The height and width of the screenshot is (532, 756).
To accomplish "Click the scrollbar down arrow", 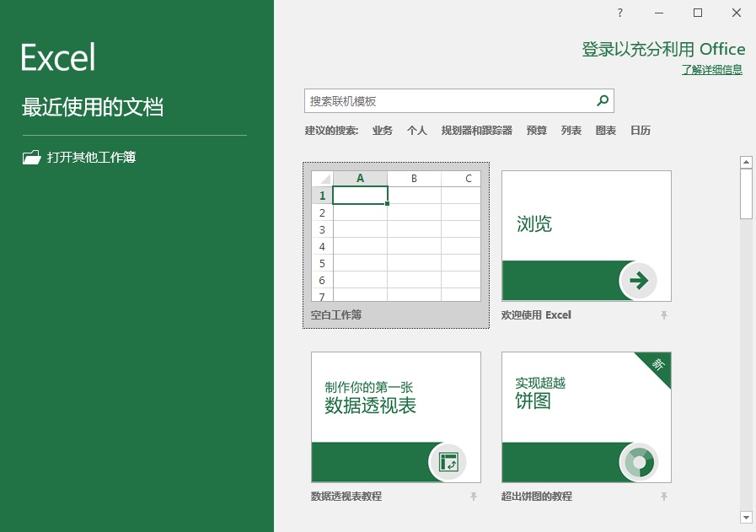I will pos(746,517).
